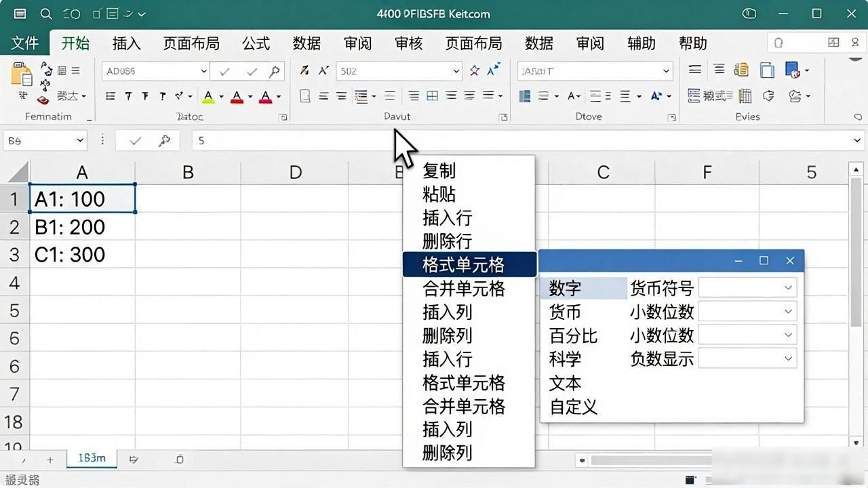
Task: Click the search magnifier in title bar
Action: coord(46,14)
